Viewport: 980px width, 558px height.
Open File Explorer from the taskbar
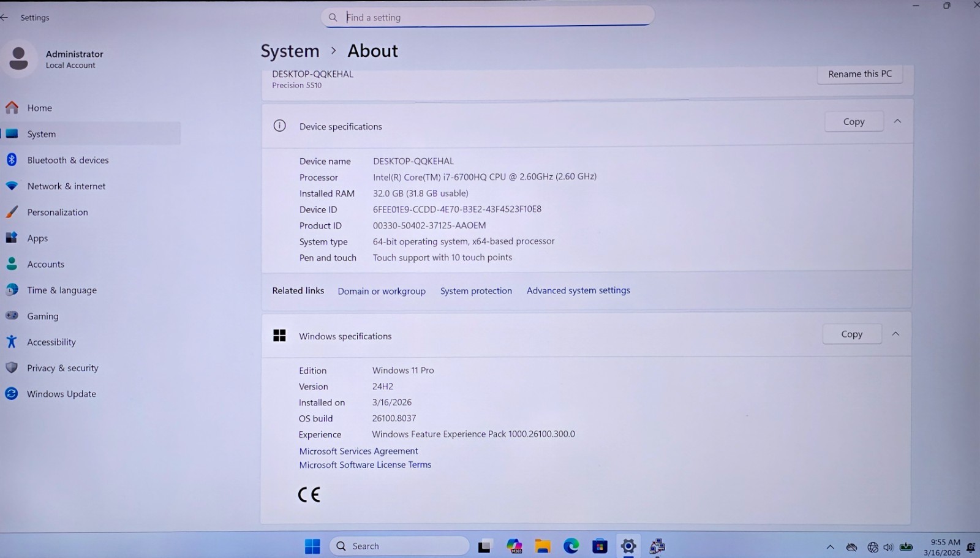pyautogui.click(x=543, y=546)
